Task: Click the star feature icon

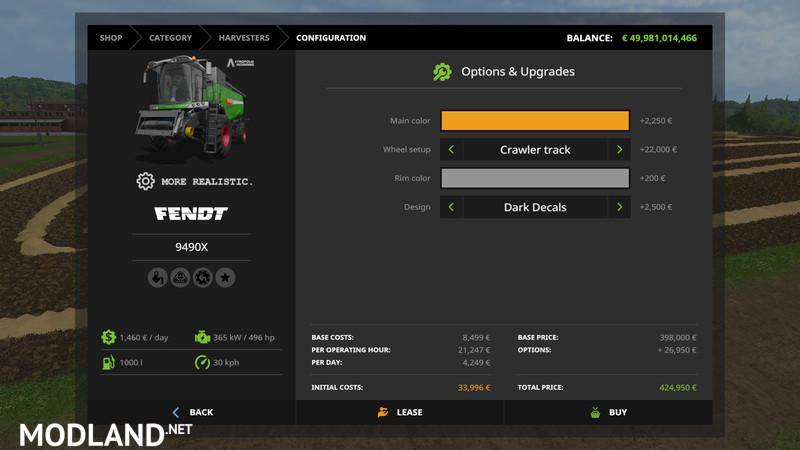Action: [225, 278]
